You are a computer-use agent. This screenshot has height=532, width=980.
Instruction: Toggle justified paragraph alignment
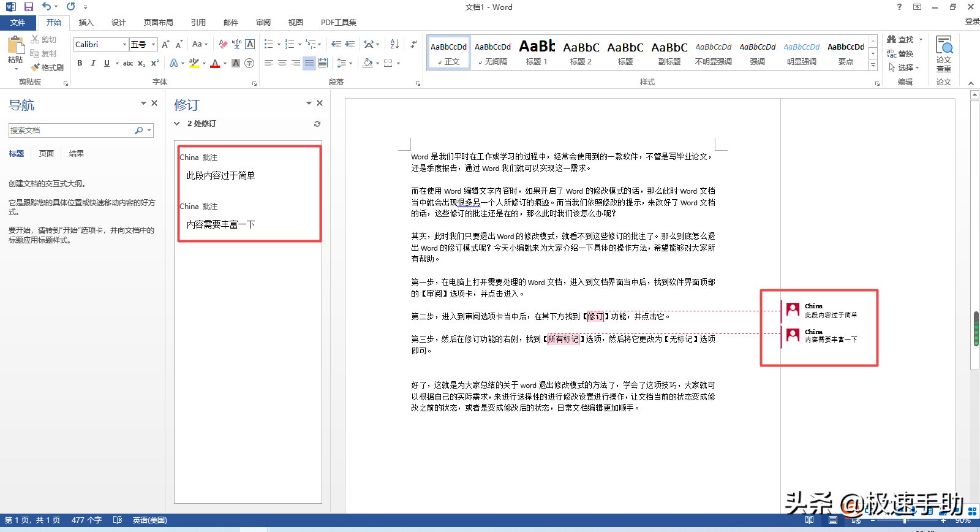point(309,63)
